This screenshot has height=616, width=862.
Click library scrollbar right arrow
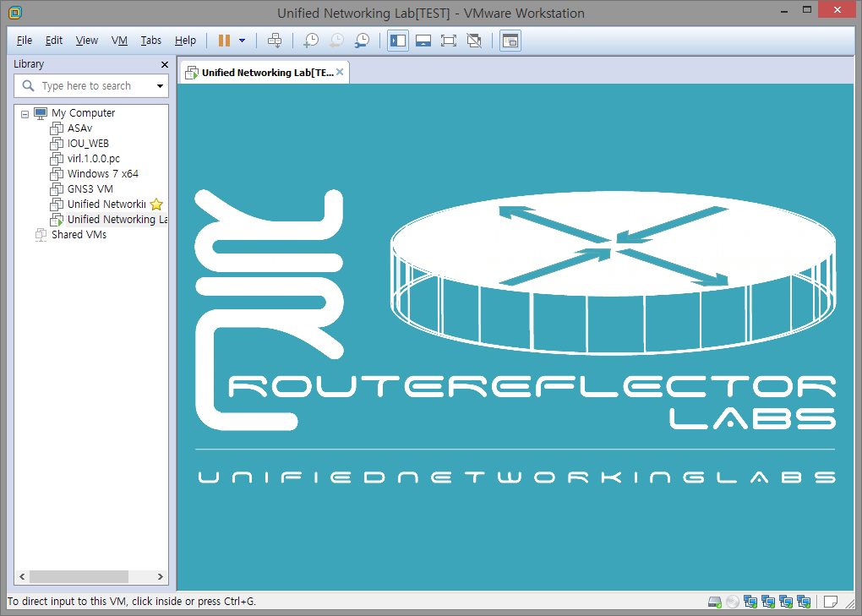point(160,576)
